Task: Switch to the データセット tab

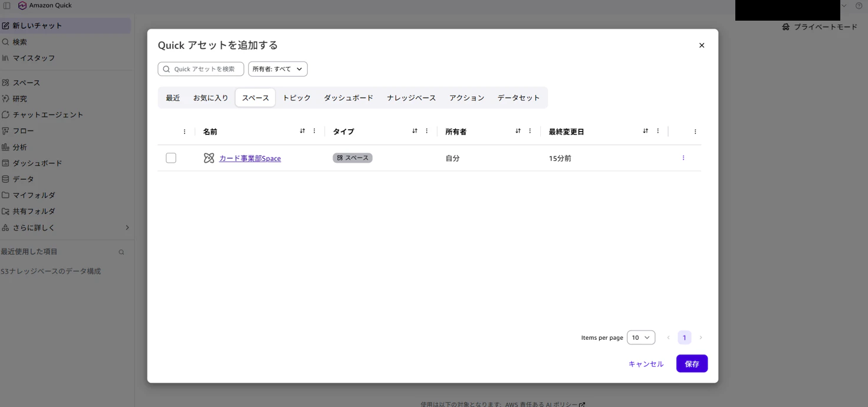Action: pos(519,98)
